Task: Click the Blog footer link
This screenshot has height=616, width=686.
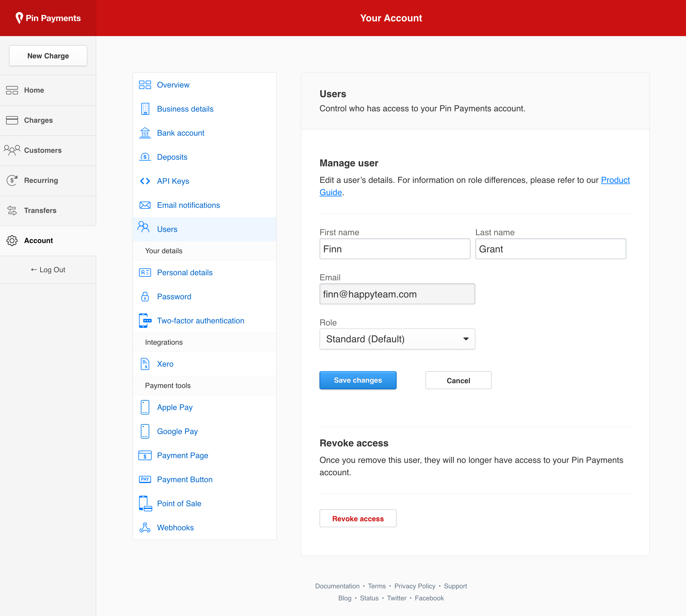Action: coord(345,598)
